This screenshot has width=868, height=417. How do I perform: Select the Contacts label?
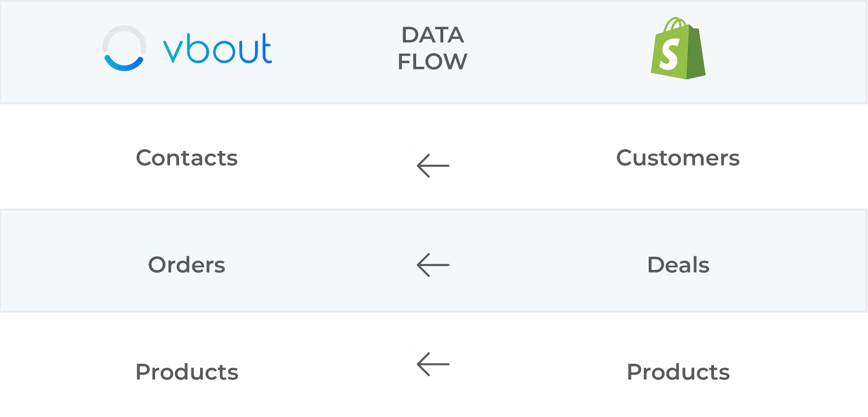tap(187, 158)
